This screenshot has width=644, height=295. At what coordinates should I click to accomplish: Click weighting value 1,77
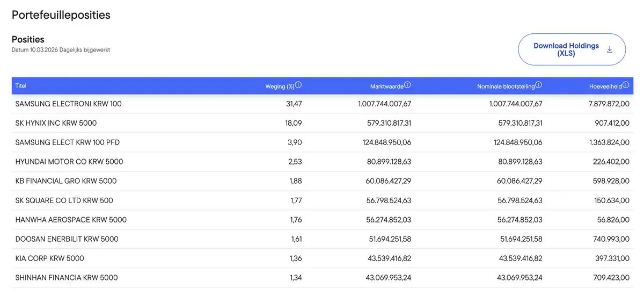point(296,200)
